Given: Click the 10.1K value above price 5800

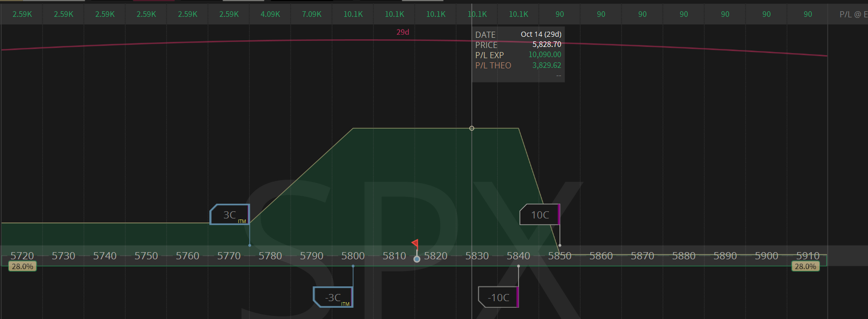Looking at the screenshot, I should coord(353,14).
